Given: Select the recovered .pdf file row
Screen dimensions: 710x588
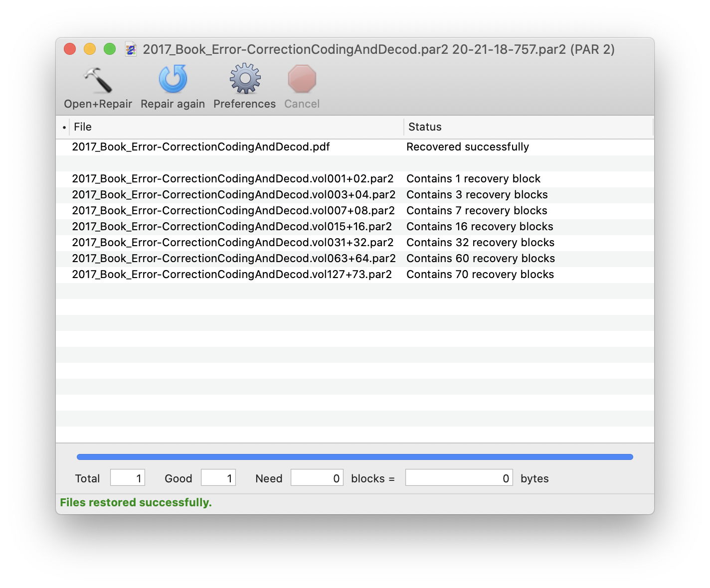Looking at the screenshot, I should click(x=201, y=147).
